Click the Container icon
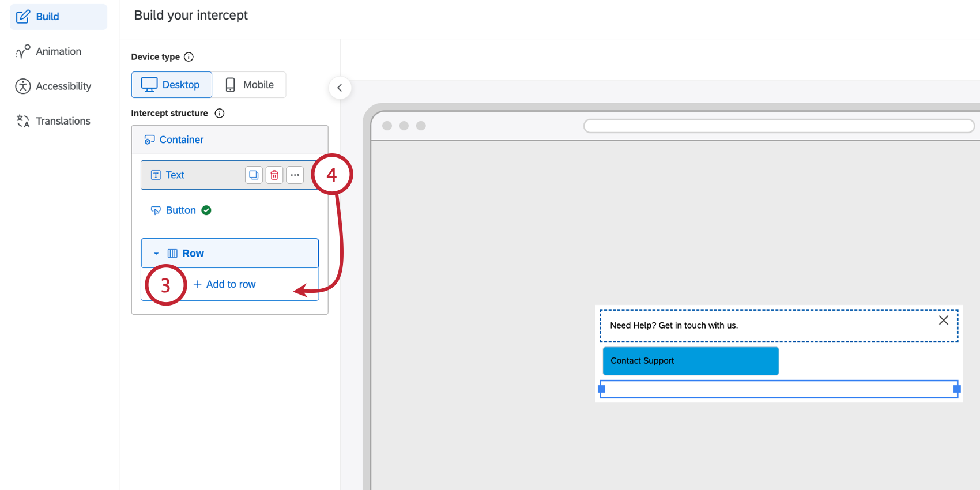The width and height of the screenshot is (980, 490). pos(149,140)
